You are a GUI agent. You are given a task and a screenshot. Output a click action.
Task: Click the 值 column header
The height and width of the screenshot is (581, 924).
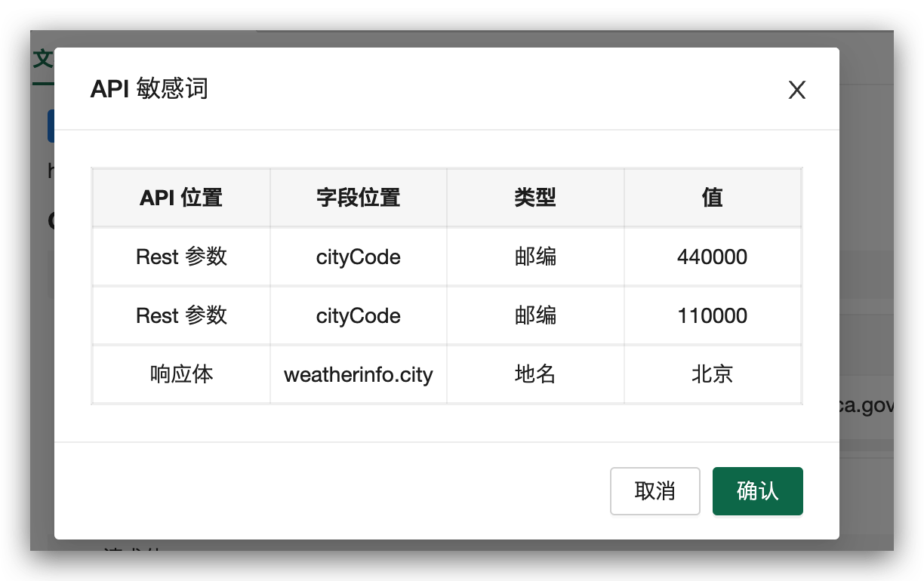713,197
